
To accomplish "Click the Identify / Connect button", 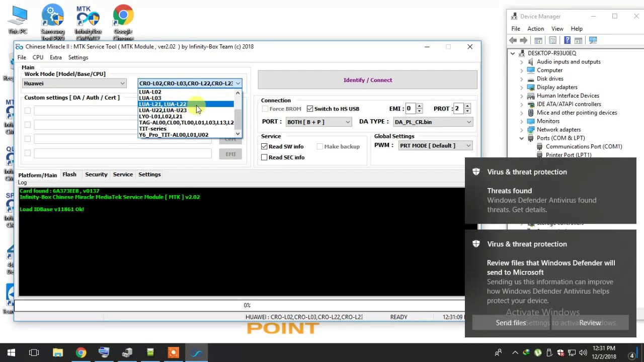I will [367, 80].
